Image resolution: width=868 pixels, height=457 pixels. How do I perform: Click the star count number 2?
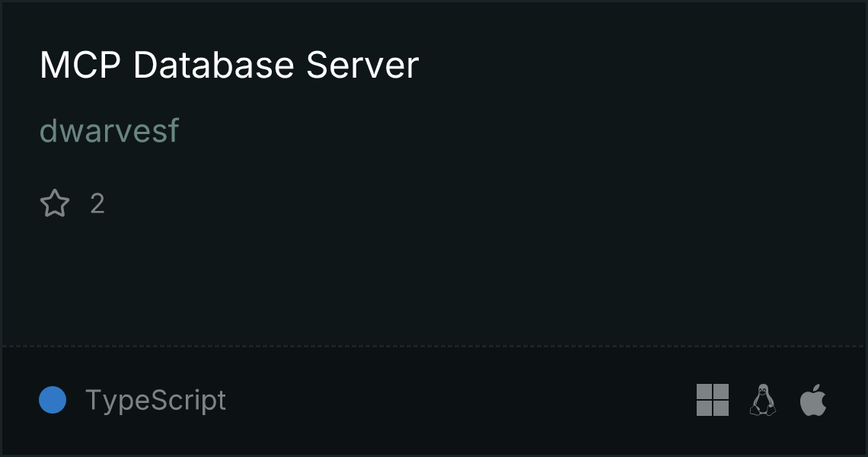pos(97,203)
